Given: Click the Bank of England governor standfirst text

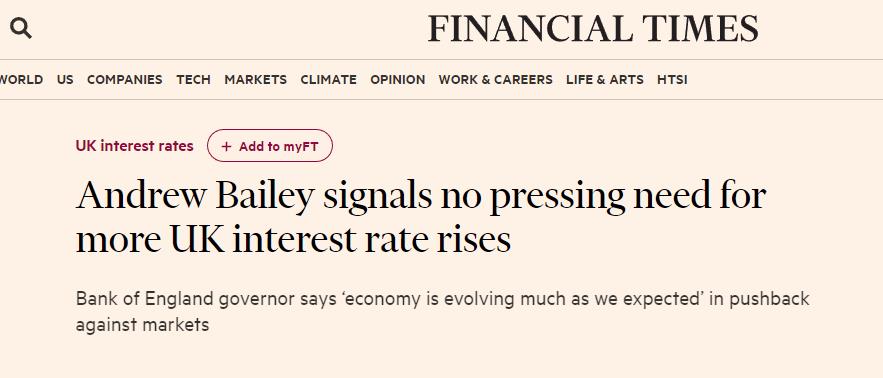Looking at the screenshot, I should (443, 312).
